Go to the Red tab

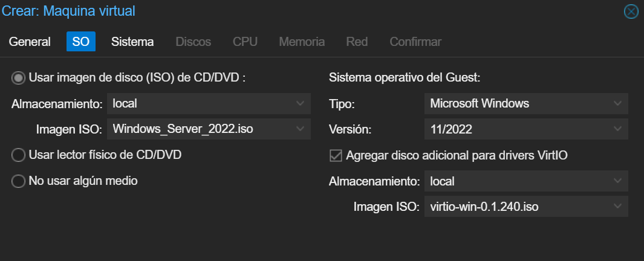(x=357, y=42)
